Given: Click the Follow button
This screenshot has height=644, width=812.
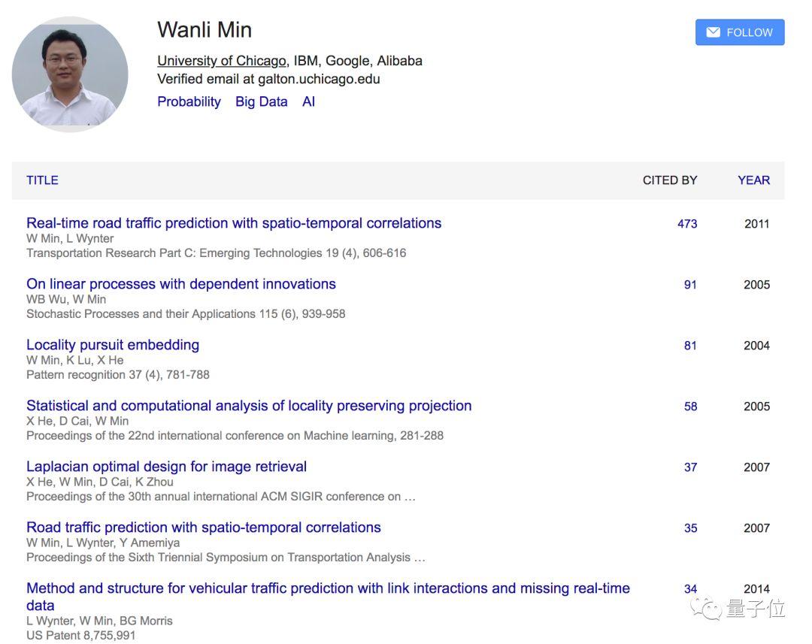Looking at the screenshot, I should coord(740,32).
